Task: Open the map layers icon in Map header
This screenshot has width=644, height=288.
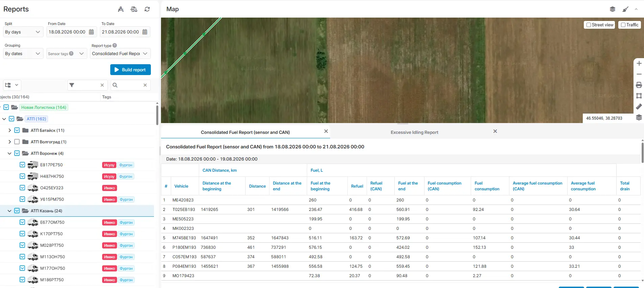Action: pyautogui.click(x=613, y=9)
